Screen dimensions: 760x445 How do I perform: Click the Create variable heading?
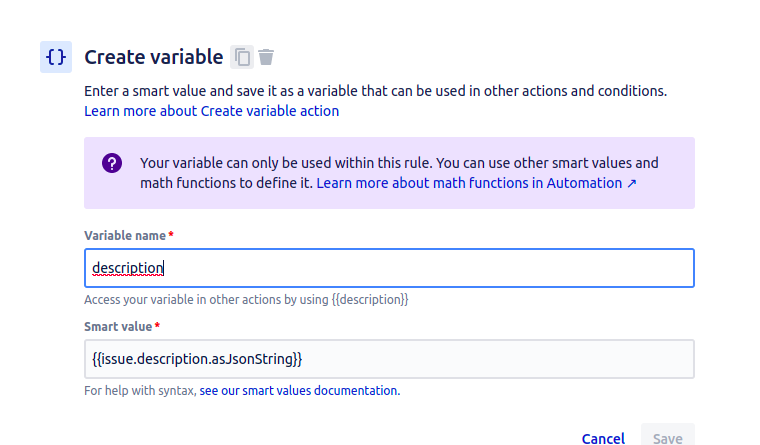pos(154,57)
